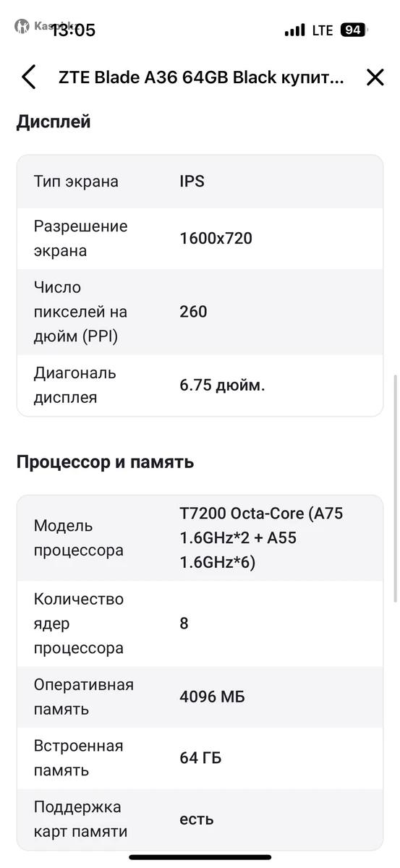
Task: Tap the Kaspi logo in status bar
Action: [x=22, y=26]
